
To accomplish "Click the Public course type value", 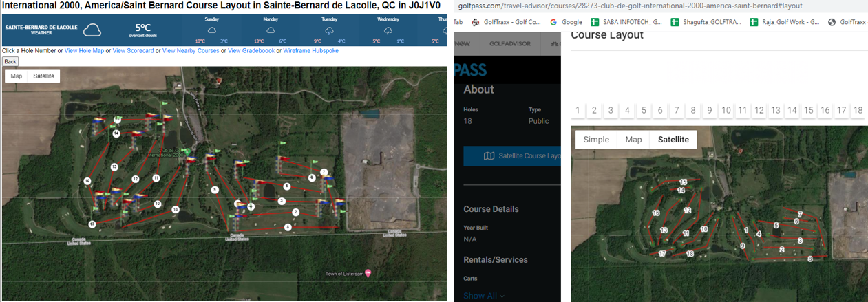I will pos(539,121).
